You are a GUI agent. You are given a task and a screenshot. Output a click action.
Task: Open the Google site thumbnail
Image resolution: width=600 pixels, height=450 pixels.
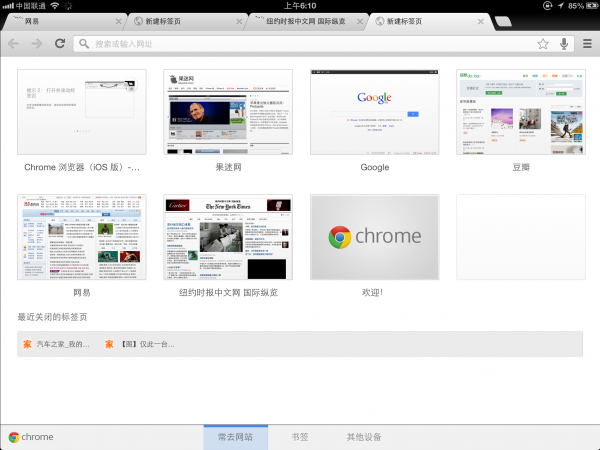[375, 112]
